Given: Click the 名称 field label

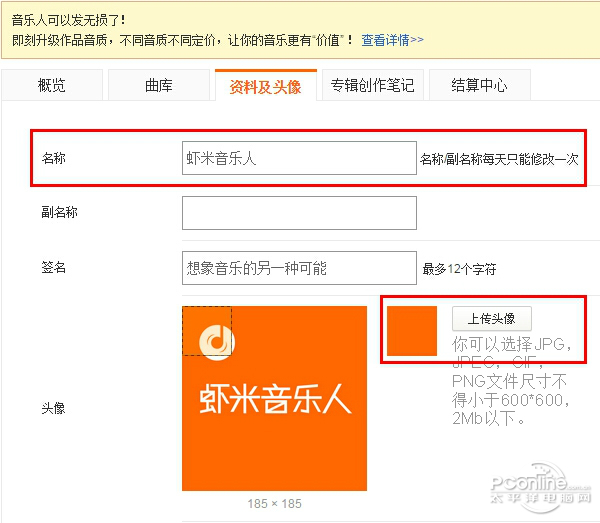Looking at the screenshot, I should point(54,158).
